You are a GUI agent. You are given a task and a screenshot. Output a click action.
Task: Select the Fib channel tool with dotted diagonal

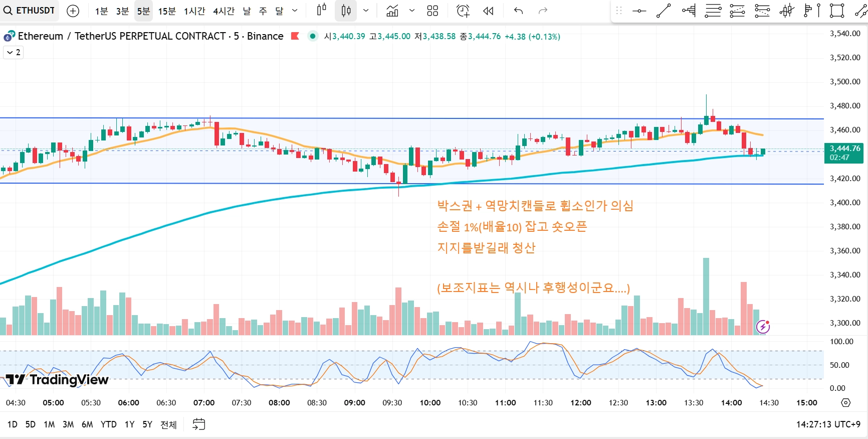[x=762, y=11]
